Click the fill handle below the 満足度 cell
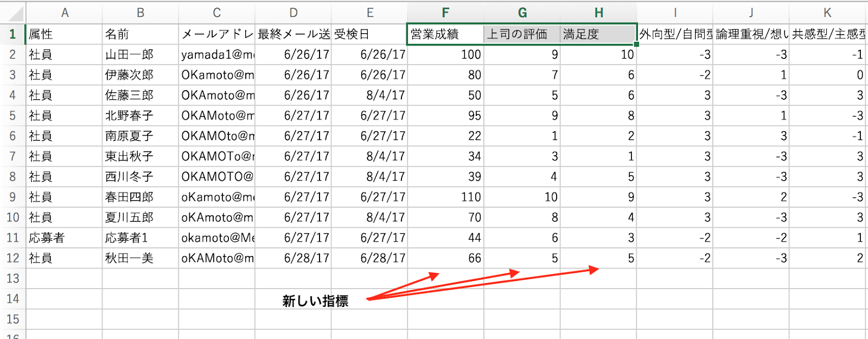The height and width of the screenshot is (339, 868). pyautogui.click(x=636, y=44)
